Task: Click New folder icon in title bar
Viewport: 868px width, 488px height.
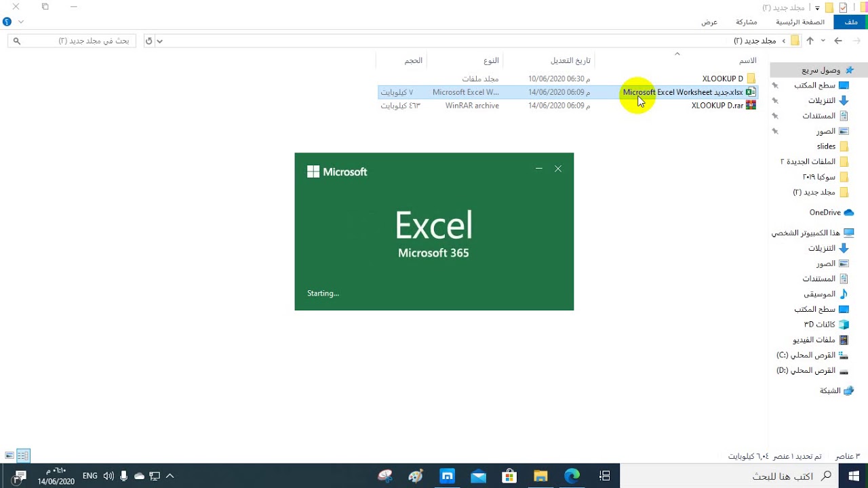Action: (829, 7)
